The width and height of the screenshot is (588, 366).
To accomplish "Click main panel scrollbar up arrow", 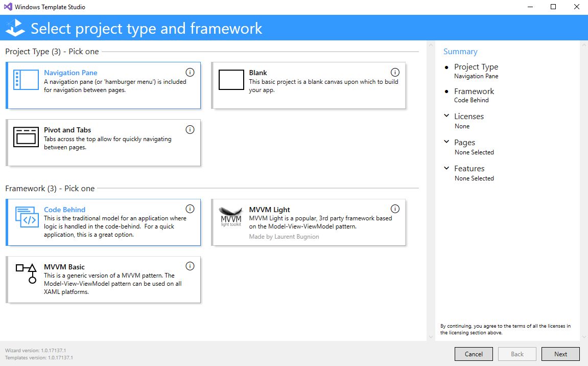I will pos(431,45).
